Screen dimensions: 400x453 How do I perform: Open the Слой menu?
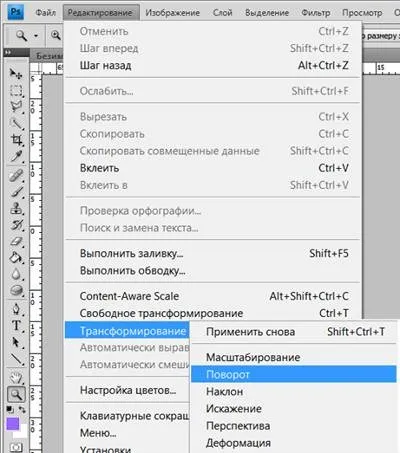pos(223,13)
